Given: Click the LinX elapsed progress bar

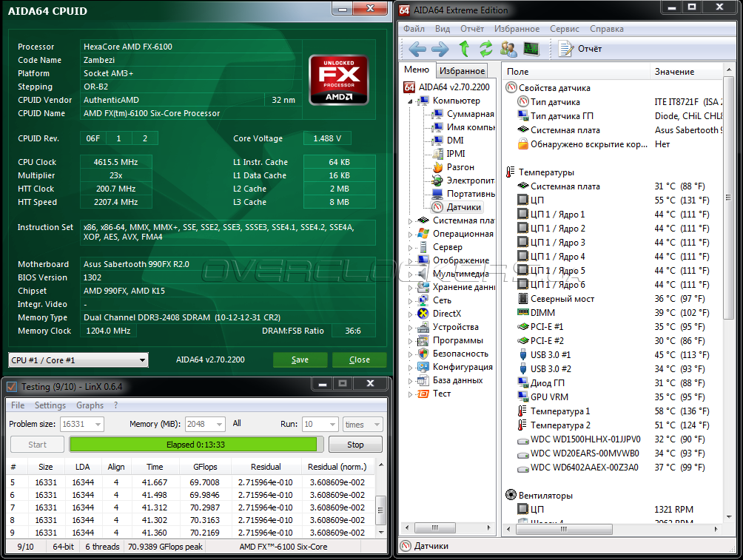Looking at the screenshot, I should [x=196, y=445].
